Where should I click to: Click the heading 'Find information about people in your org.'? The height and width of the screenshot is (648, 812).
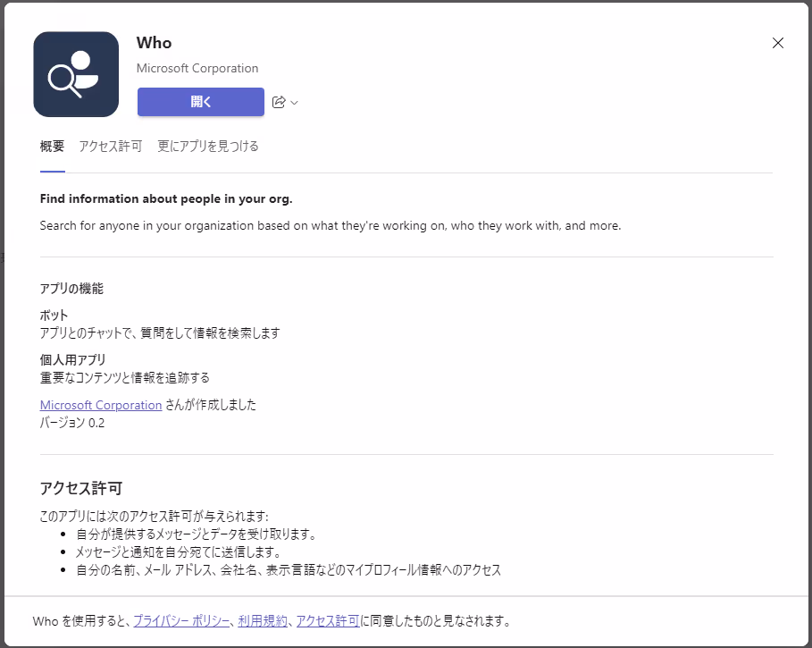tap(166, 199)
